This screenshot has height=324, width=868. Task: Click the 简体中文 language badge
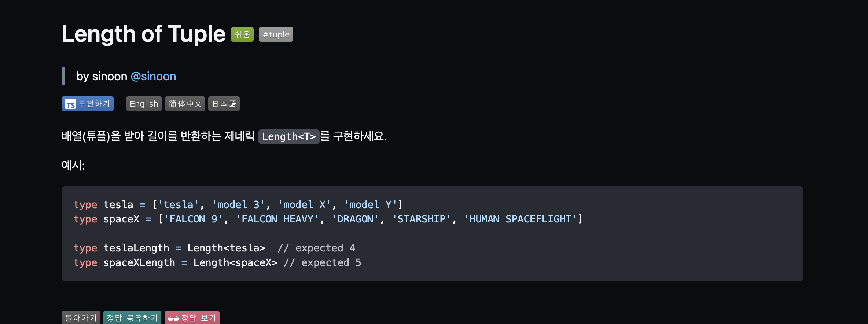pyautogui.click(x=185, y=104)
